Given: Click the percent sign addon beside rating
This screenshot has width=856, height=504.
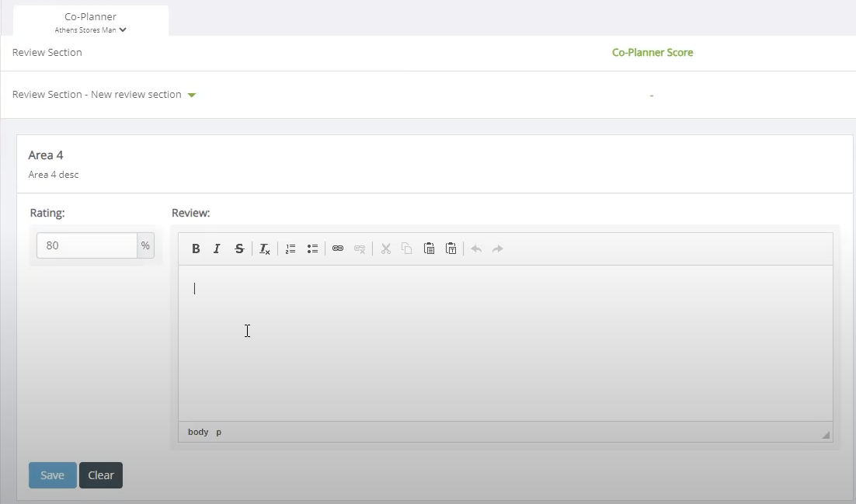Looking at the screenshot, I should 145,245.
